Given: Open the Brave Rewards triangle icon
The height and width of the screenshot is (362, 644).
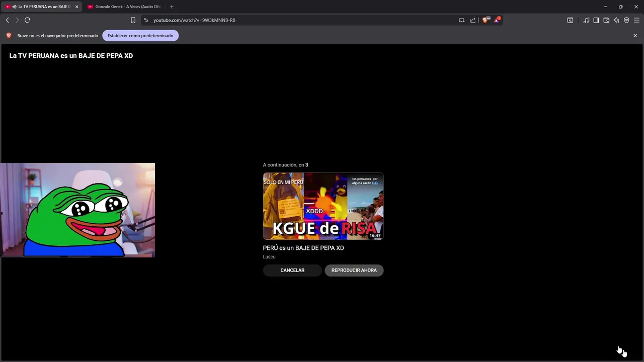Looking at the screenshot, I should 497,20.
